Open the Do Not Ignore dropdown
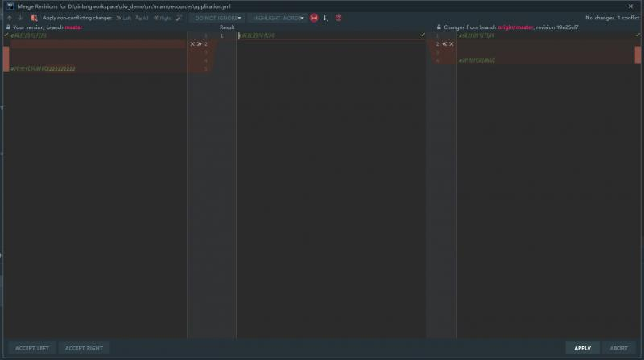Viewport: 644px width, 360px height. pos(217,18)
